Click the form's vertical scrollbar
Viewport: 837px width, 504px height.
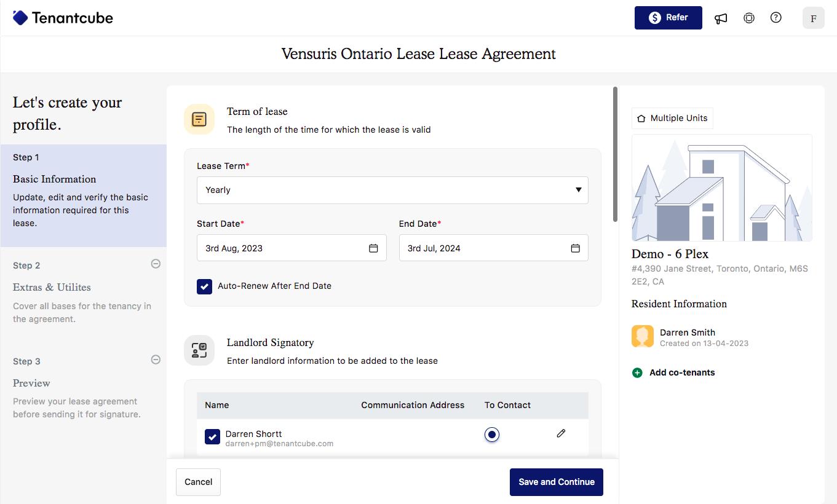pyautogui.click(x=615, y=154)
